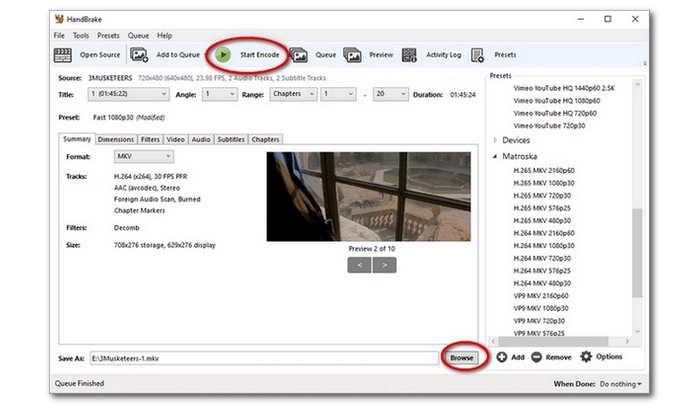
Task: Click the video preview thumbnail
Action: pos(368,196)
